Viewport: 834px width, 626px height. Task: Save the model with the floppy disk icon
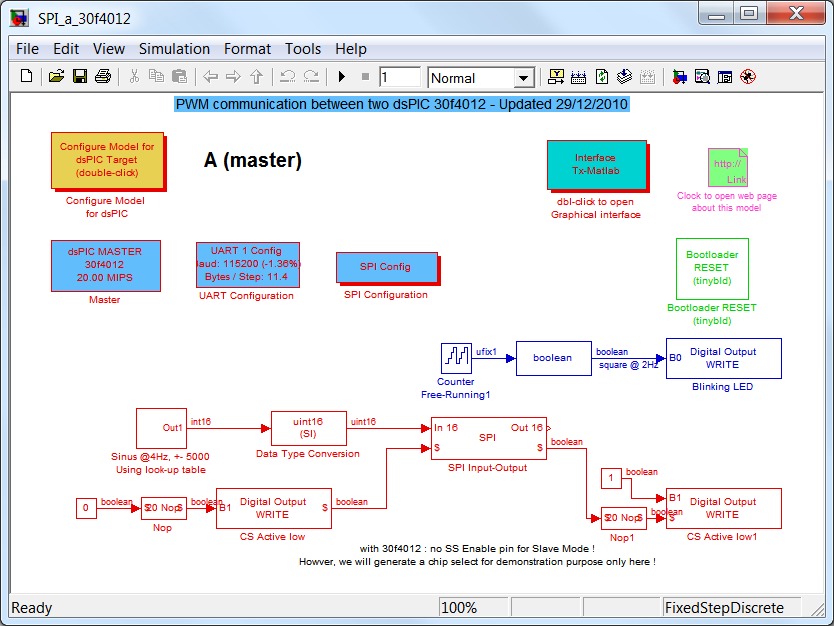tap(80, 77)
